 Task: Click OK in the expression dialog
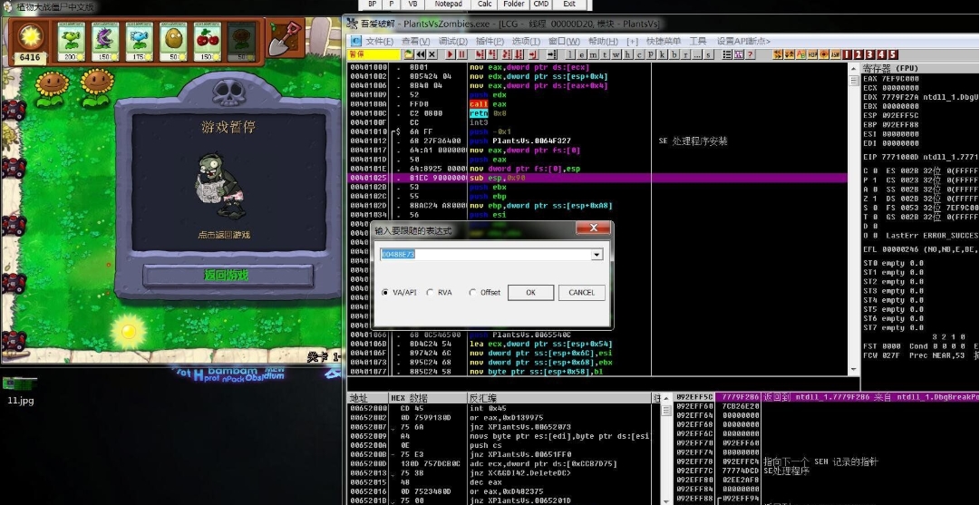pyautogui.click(x=530, y=293)
